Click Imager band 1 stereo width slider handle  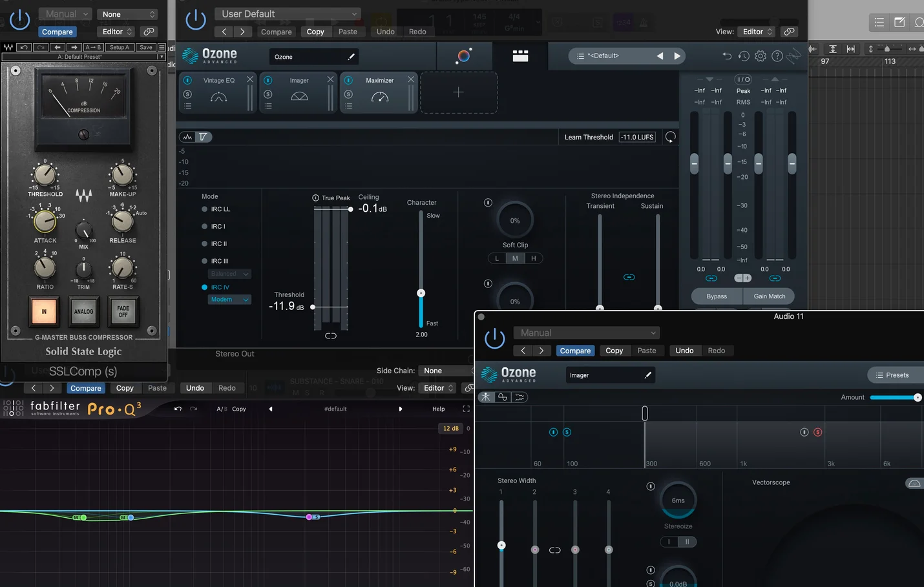(501, 546)
